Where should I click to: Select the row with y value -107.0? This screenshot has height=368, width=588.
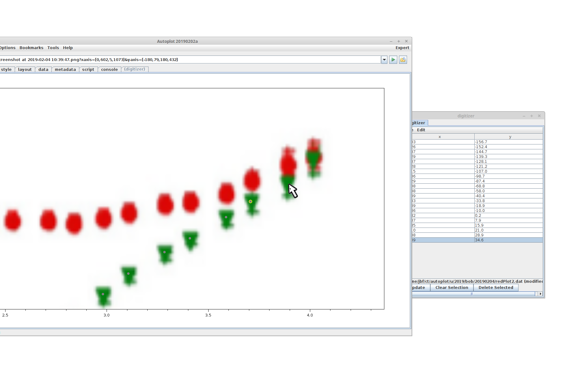pos(477,171)
